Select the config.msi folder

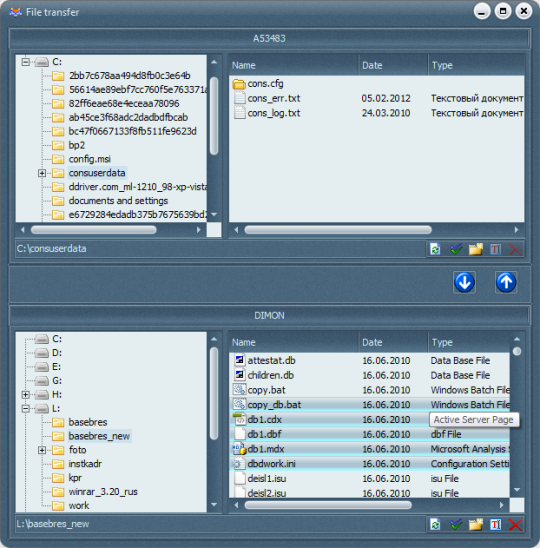click(89, 159)
